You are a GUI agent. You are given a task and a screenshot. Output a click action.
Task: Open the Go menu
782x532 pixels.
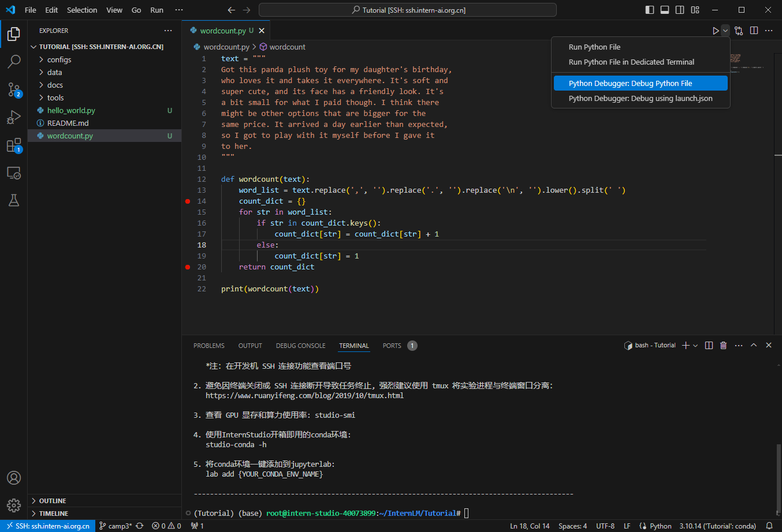136,10
